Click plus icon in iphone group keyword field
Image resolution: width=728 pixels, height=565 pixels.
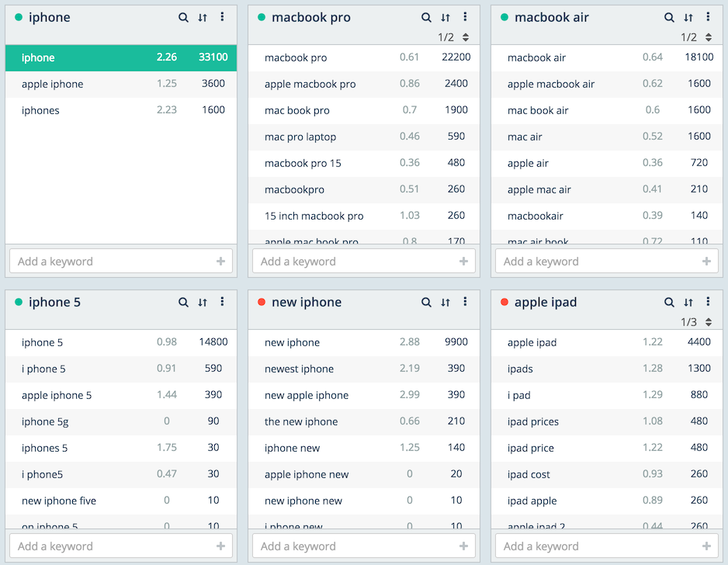point(220,262)
